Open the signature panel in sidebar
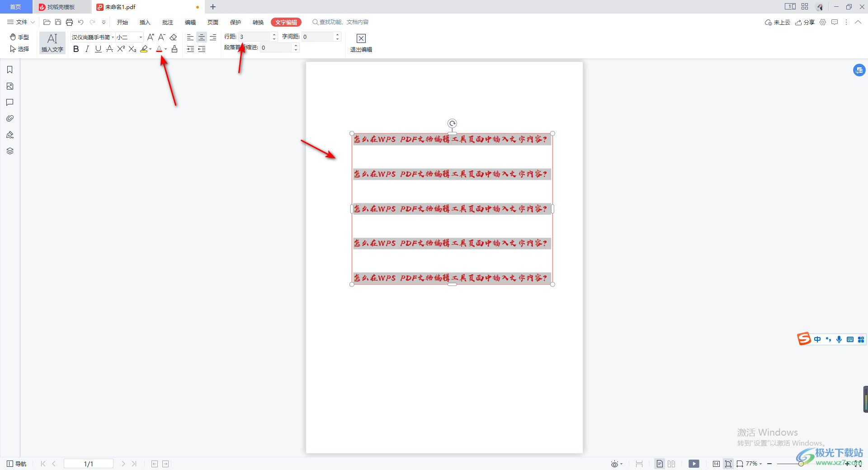Screen dimensions: 868x470 [10, 135]
